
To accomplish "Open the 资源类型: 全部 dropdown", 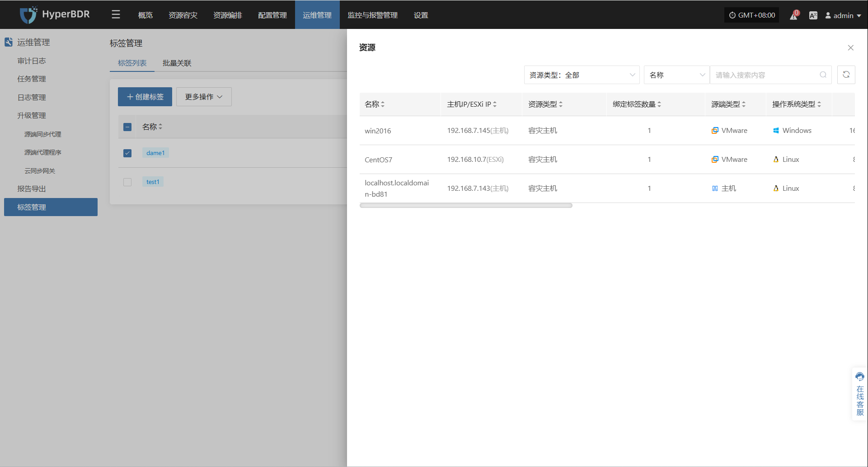I will tap(582, 75).
